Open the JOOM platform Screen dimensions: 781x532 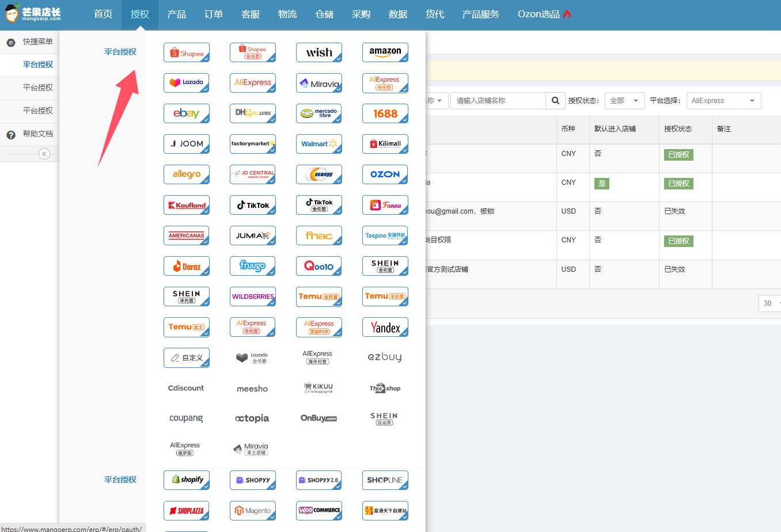(187, 144)
